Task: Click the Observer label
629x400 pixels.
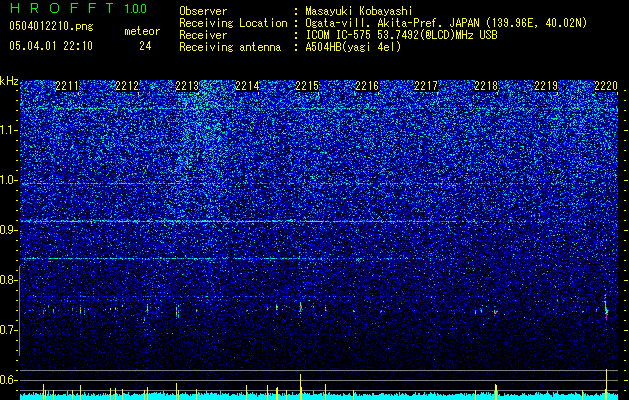Action: (203, 11)
